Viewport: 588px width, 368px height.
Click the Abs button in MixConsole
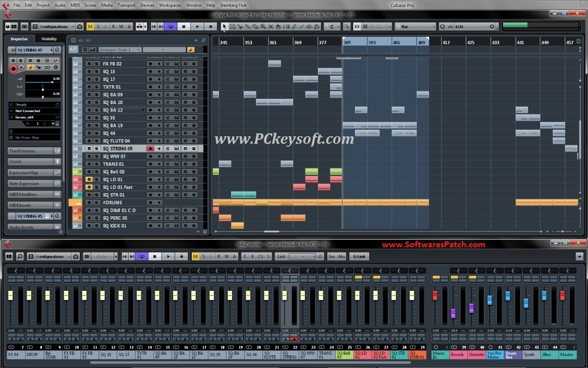coord(342,256)
